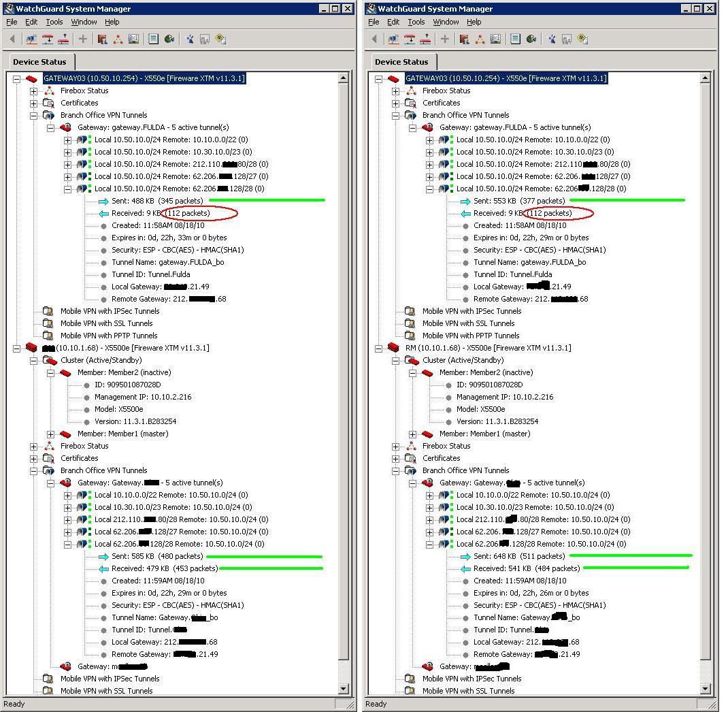Click the plus Add Device icon in left toolbar
Screen dimensions: 728x712
(x=82, y=39)
